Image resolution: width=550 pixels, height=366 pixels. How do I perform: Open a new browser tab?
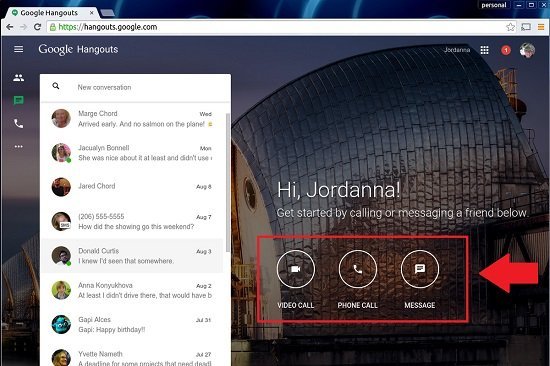[x=107, y=13]
